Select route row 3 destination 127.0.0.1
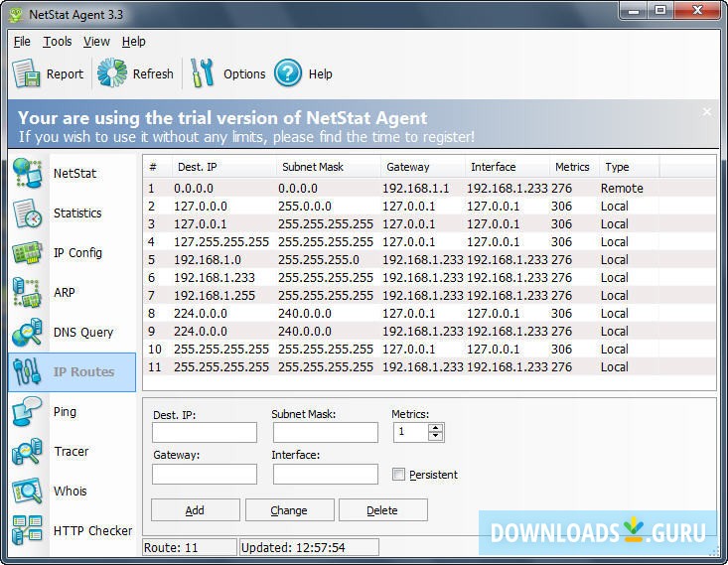 click(429, 223)
